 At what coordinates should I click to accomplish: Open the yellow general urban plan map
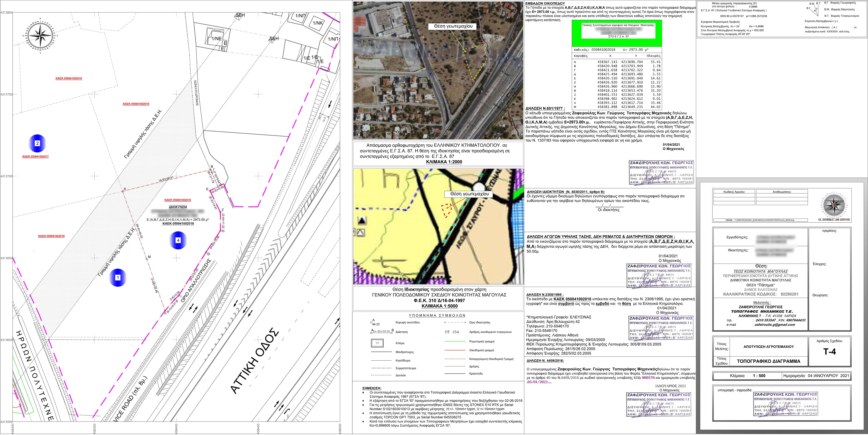[x=438, y=226]
